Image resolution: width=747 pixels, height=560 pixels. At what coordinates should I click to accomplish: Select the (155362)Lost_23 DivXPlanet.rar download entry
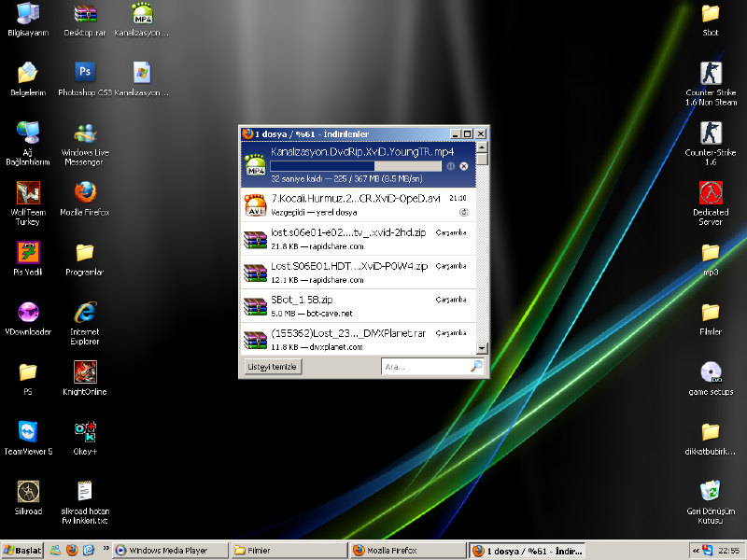pyautogui.click(x=359, y=339)
